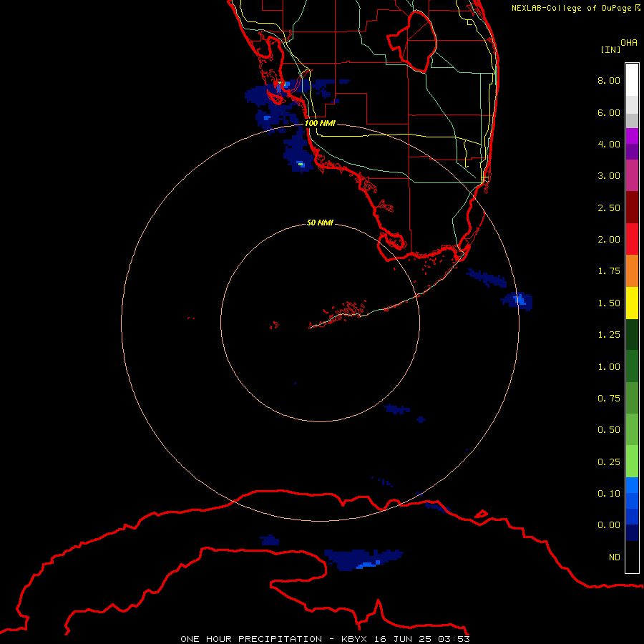The height and width of the screenshot is (644, 644).
Task: Click the 50 NMI range ring label
Action: pos(320,223)
